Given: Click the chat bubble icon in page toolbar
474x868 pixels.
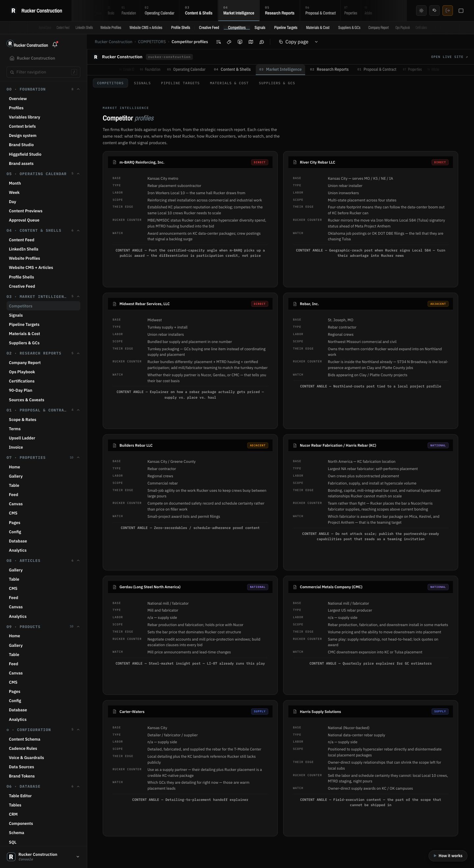Looking at the screenshot, I should click(x=261, y=42).
